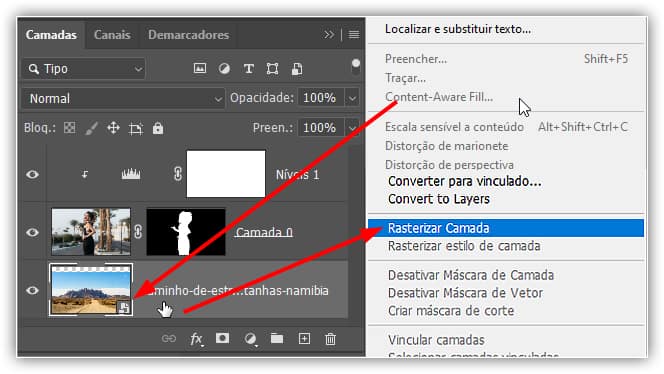Filter layers by smart objects icon

tap(297, 69)
